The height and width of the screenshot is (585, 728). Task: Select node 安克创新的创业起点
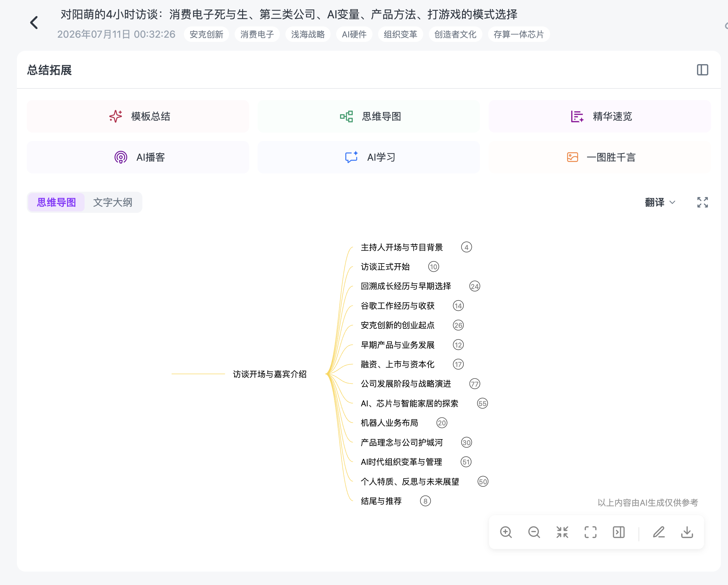click(397, 325)
